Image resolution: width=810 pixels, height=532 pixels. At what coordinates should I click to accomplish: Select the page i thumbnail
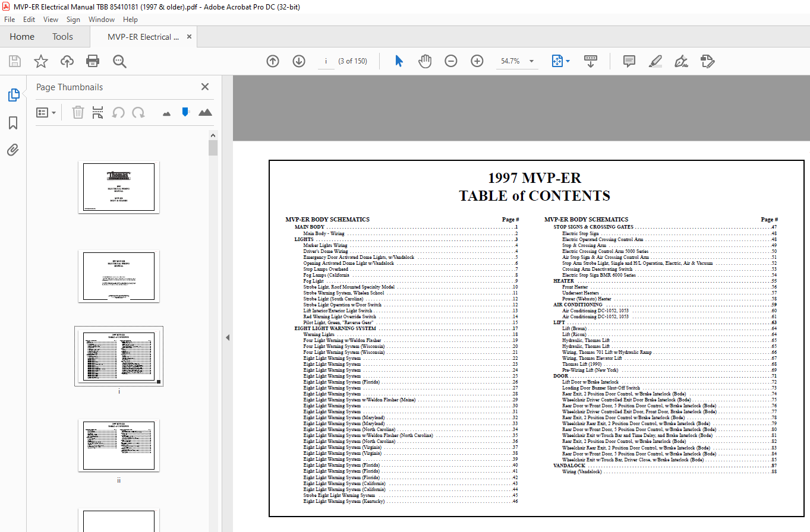(x=119, y=356)
